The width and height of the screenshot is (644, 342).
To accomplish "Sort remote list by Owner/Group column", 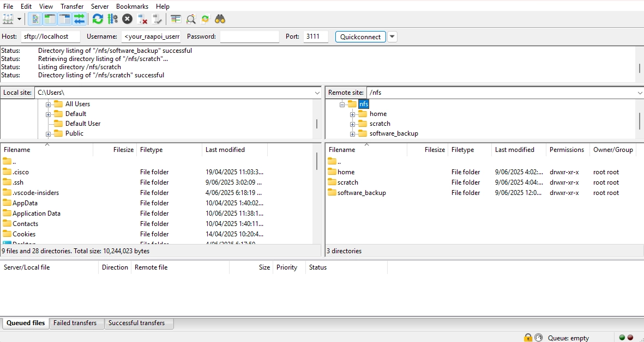I will coord(613,150).
